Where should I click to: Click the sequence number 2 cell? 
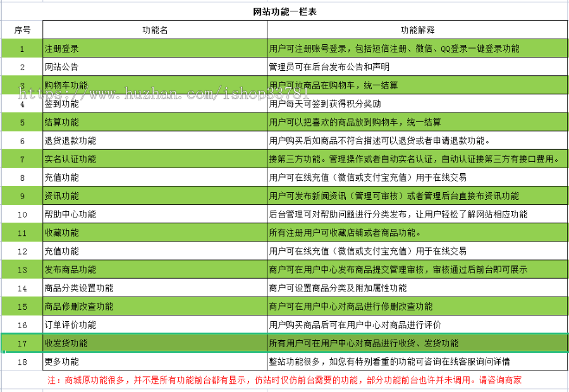pos(22,67)
